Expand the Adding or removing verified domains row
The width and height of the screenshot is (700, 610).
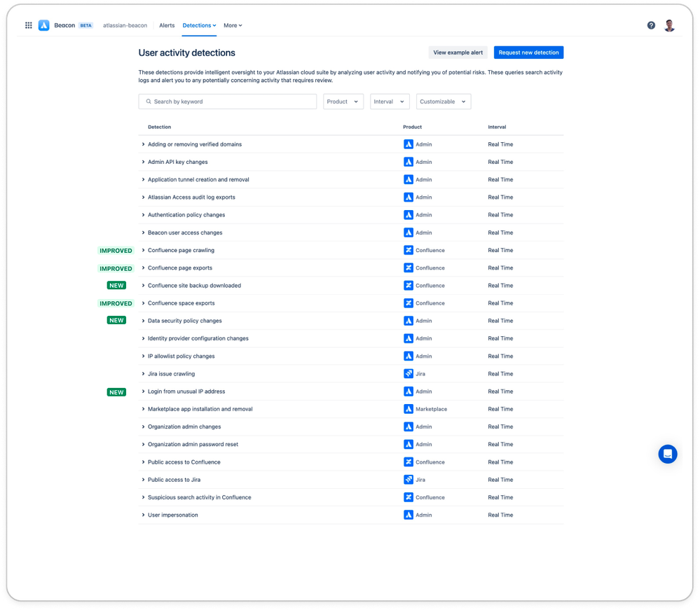click(144, 144)
